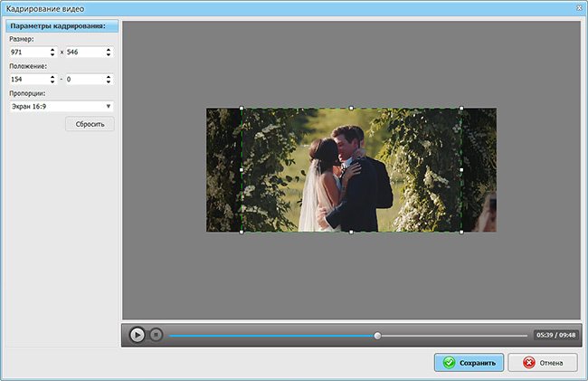Close the Кадрирование видео dialog window
Image resolution: width=588 pixels, height=381 pixels.
pyautogui.click(x=577, y=7)
